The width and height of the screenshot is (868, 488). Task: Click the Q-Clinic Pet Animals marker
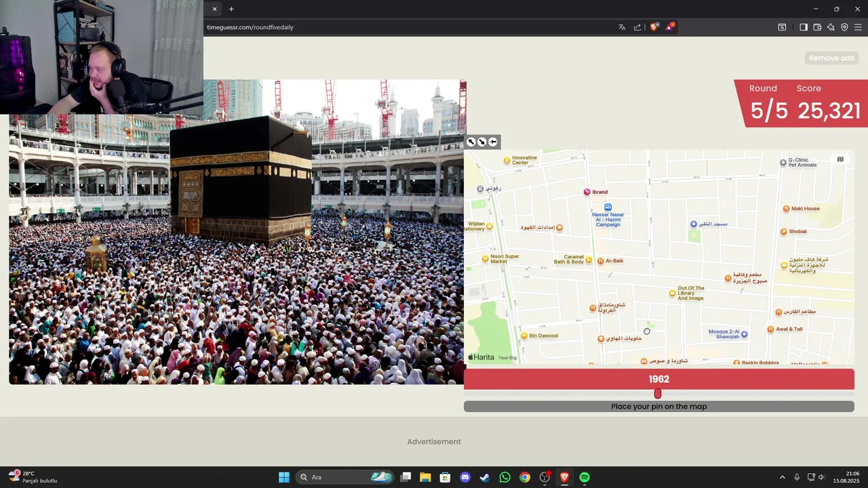(783, 162)
